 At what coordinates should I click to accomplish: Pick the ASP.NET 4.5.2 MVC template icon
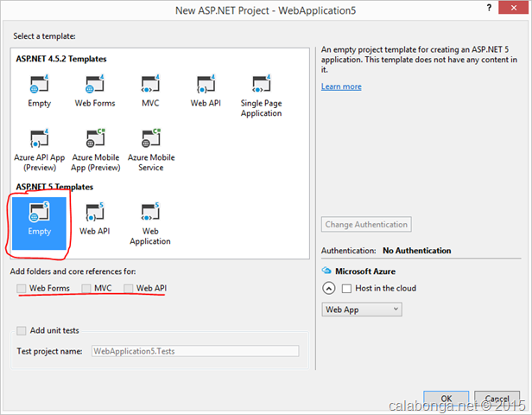pyautogui.click(x=150, y=84)
